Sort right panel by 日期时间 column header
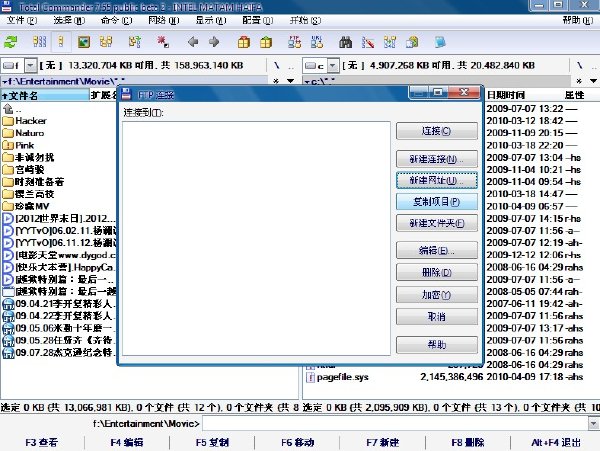 coord(506,95)
